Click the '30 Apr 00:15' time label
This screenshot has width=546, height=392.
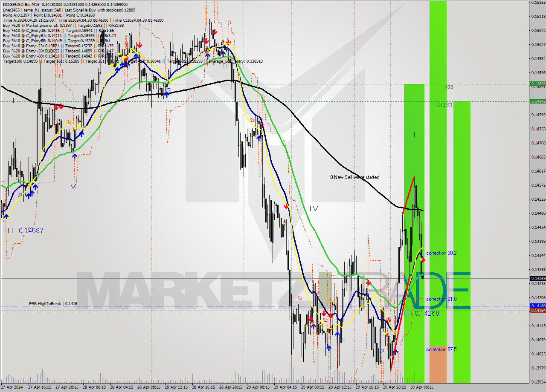[422, 387]
